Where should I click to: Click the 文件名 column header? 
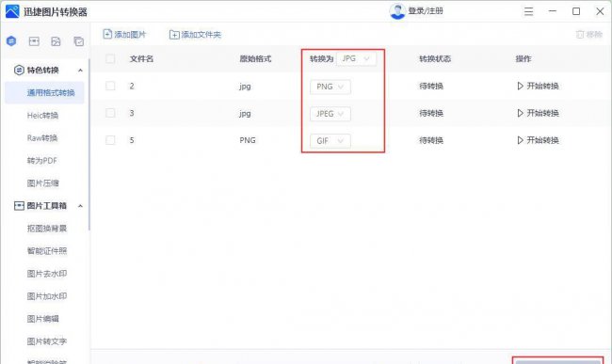(x=141, y=59)
